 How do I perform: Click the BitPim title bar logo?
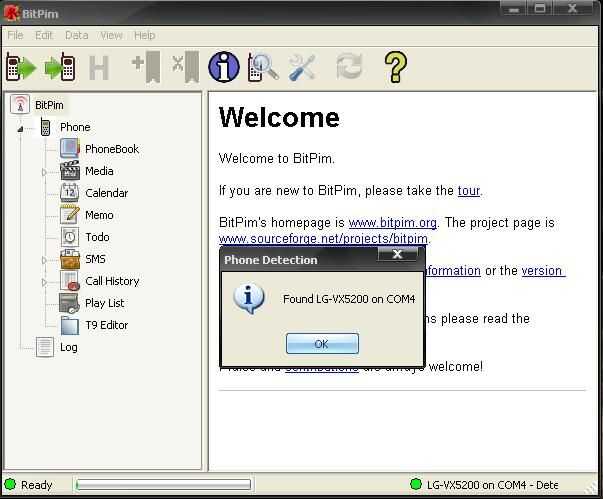[x=11, y=13]
